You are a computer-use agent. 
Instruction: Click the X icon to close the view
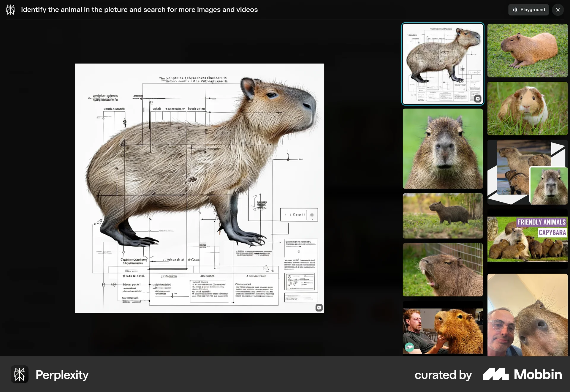[x=558, y=10]
